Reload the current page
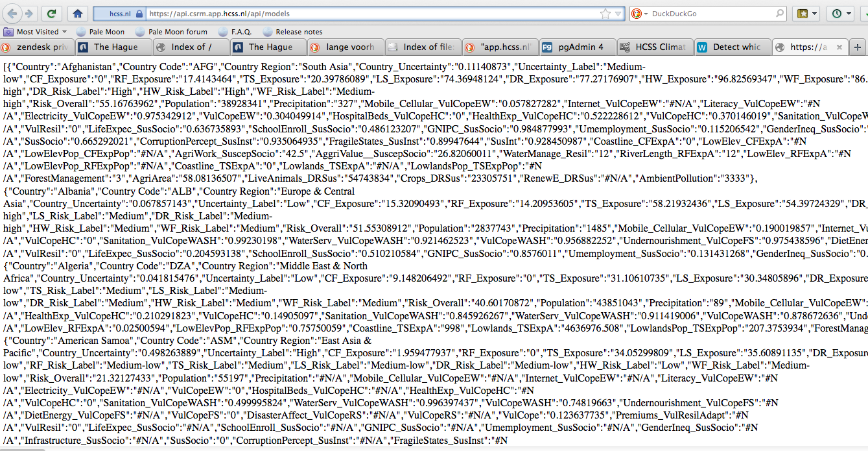 (x=52, y=13)
